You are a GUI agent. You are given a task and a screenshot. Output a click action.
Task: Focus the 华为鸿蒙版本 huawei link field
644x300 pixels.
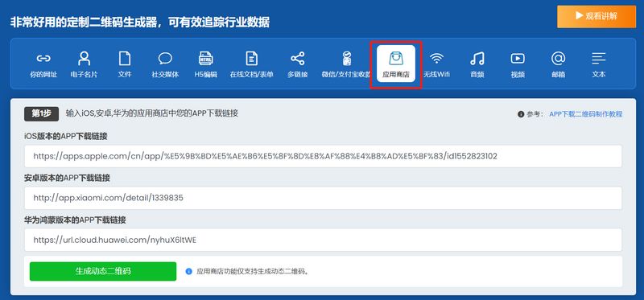(x=323, y=240)
